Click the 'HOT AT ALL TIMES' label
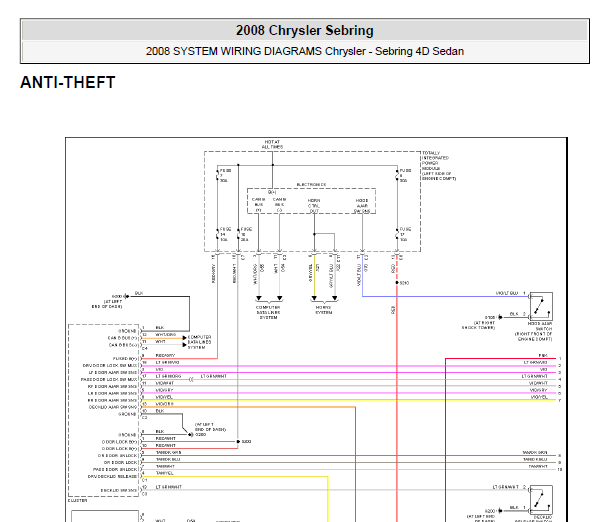This screenshot has width=604, height=522. click(x=272, y=144)
